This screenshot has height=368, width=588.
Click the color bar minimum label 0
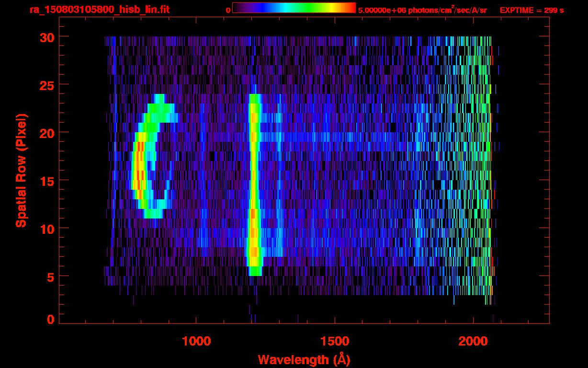pos(228,10)
